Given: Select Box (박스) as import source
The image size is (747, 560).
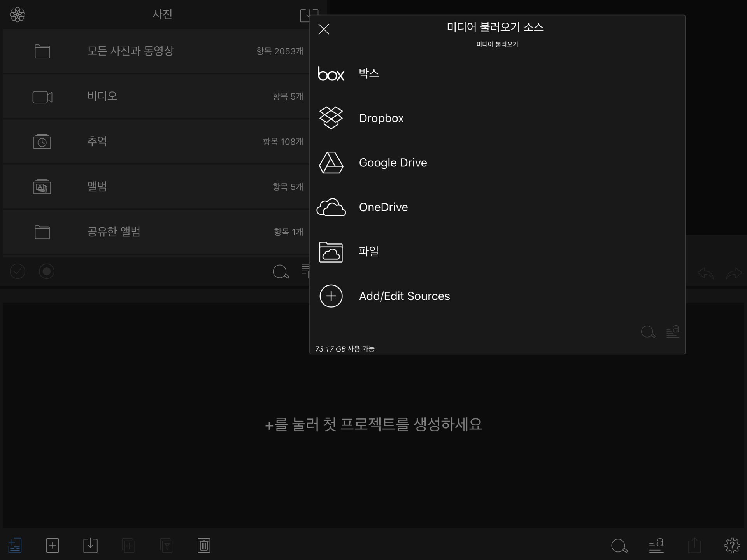Looking at the screenshot, I should 368,73.
